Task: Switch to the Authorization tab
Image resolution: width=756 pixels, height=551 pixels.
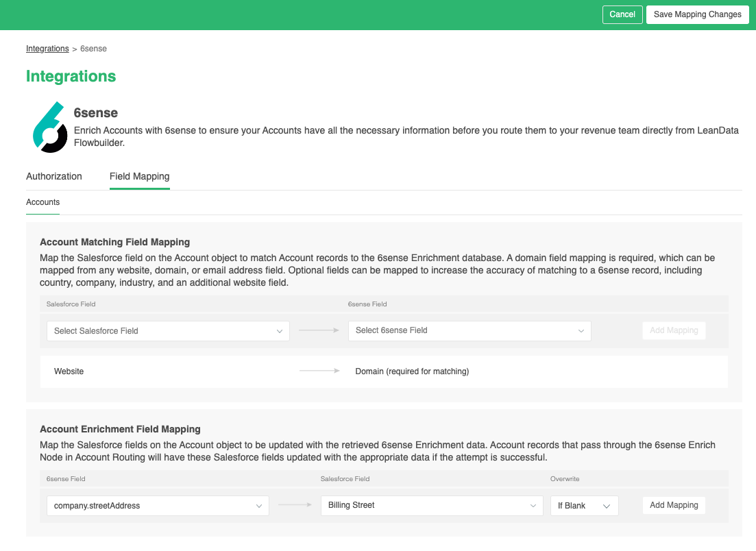Action: [54, 176]
